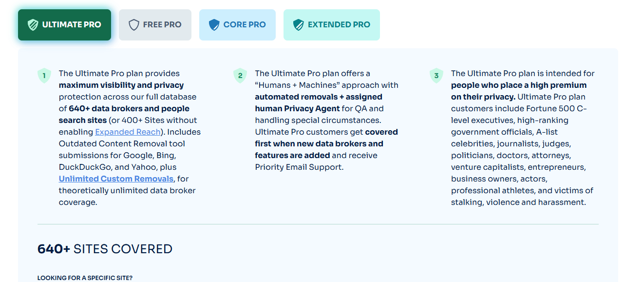The height and width of the screenshot is (282, 644).
Task: Click the bold 'maximum visibility and privacy' text
Action: point(121,85)
